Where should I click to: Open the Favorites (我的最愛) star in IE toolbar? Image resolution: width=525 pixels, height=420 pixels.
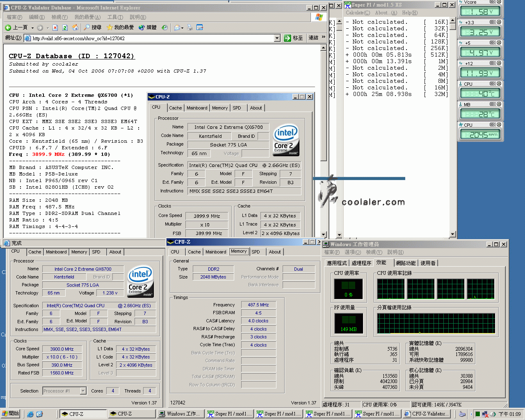pyautogui.click(x=120, y=27)
